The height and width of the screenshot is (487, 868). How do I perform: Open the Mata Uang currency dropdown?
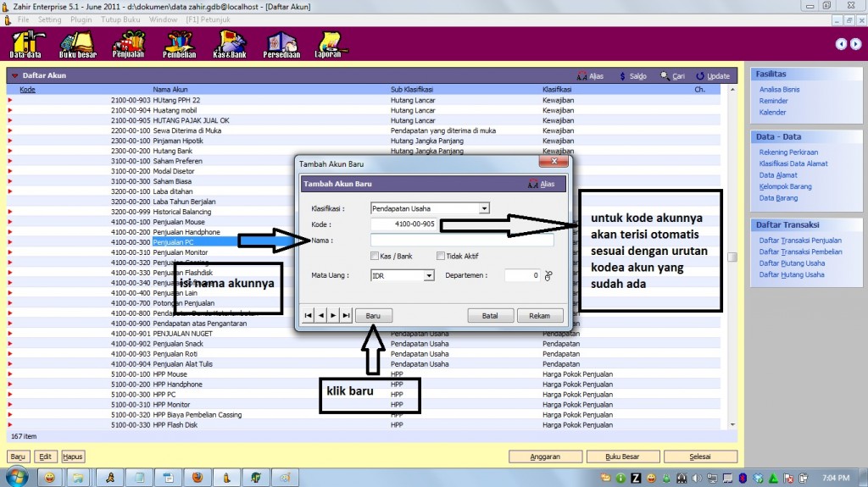tap(429, 275)
